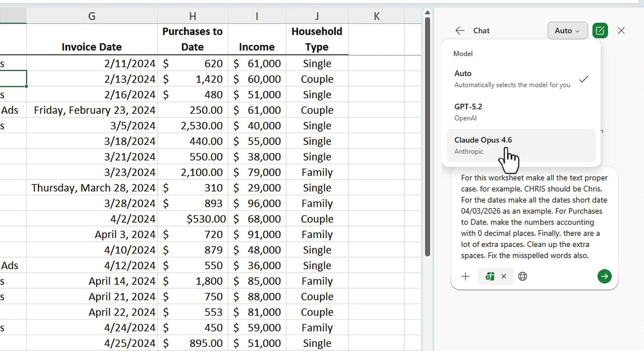Select the purchases cell showing 1,420
The height and width of the screenshot is (351, 644).
click(193, 79)
